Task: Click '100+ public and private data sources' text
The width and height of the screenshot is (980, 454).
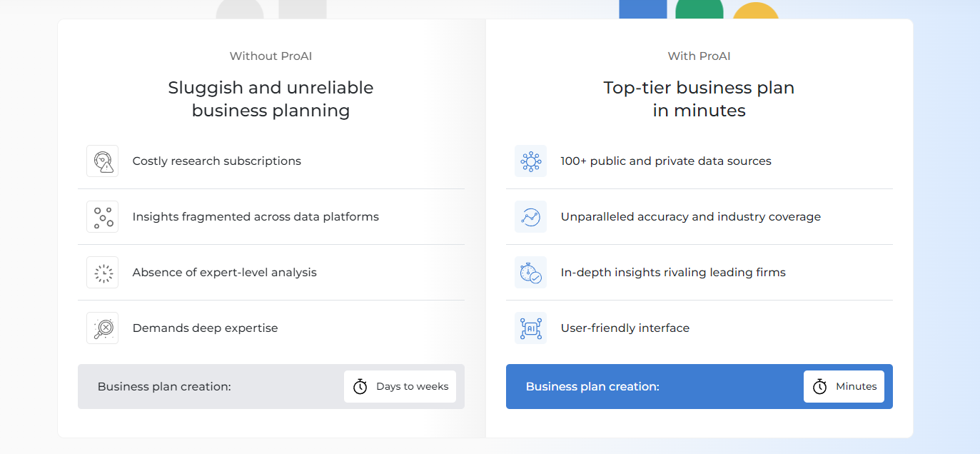Action: [x=666, y=161]
